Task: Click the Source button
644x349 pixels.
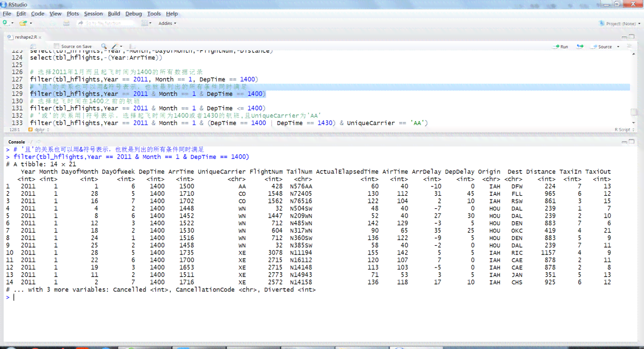Action: tap(601, 47)
